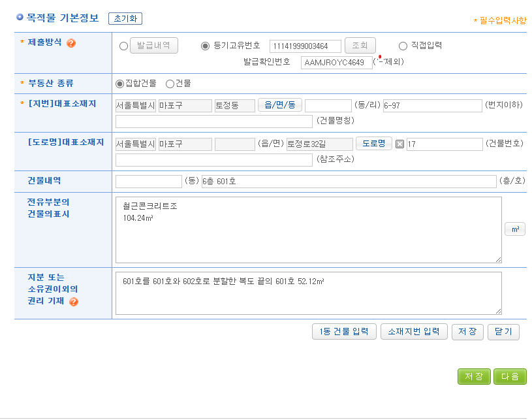This screenshot has width=532, height=420.
Task: Open help icon next to 권리 기재
Action: [74, 302]
